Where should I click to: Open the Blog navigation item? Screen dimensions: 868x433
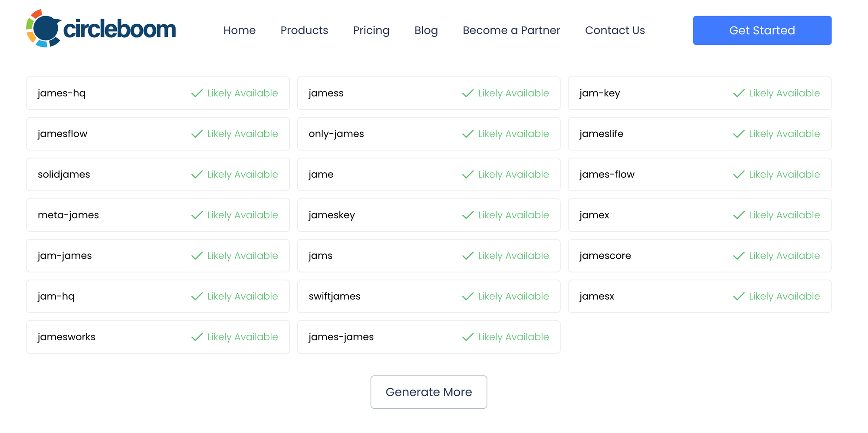pyautogui.click(x=426, y=30)
